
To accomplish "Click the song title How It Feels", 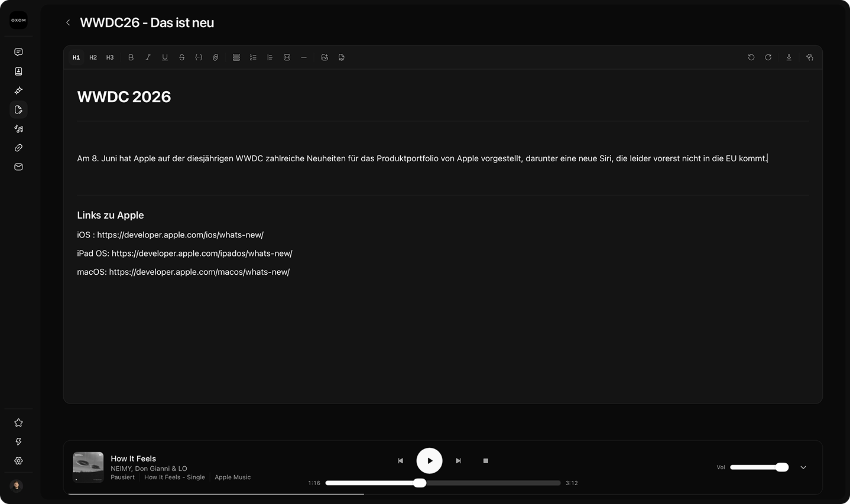I will point(134,459).
